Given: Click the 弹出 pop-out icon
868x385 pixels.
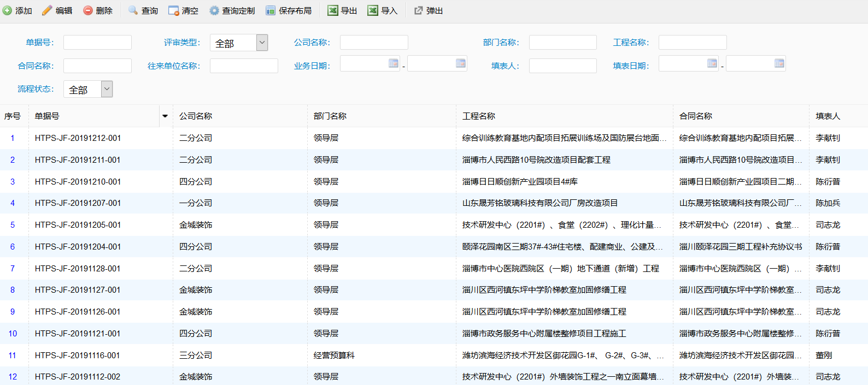Looking at the screenshot, I should [418, 10].
